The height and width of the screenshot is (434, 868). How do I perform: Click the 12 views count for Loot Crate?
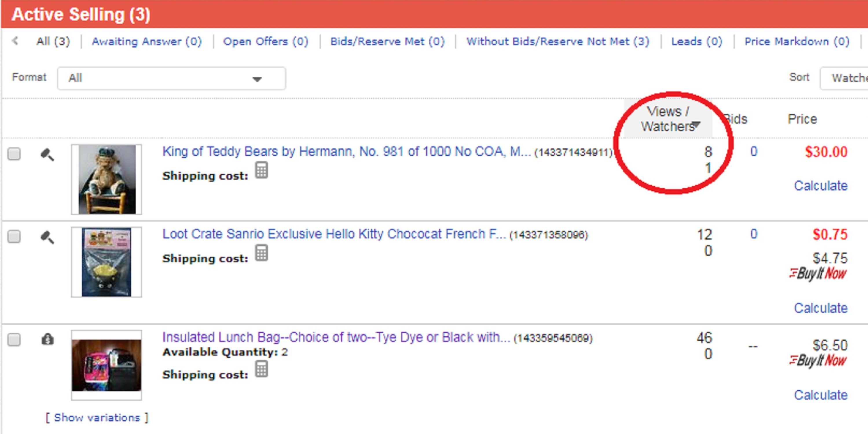click(x=704, y=235)
